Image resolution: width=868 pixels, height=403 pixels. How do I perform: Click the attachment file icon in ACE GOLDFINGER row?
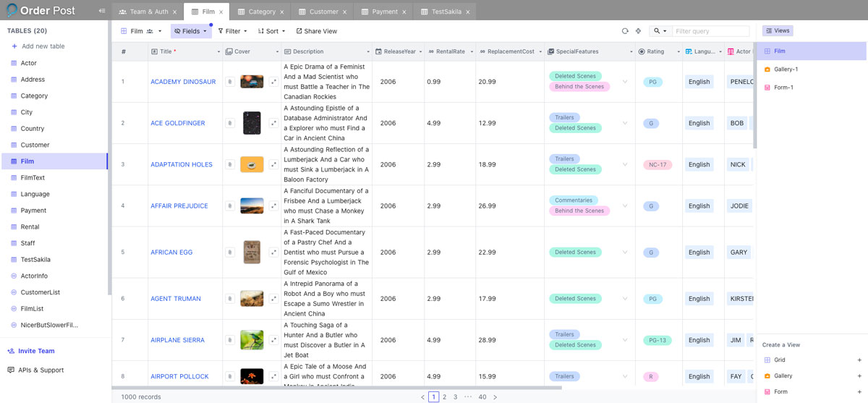[x=230, y=123]
